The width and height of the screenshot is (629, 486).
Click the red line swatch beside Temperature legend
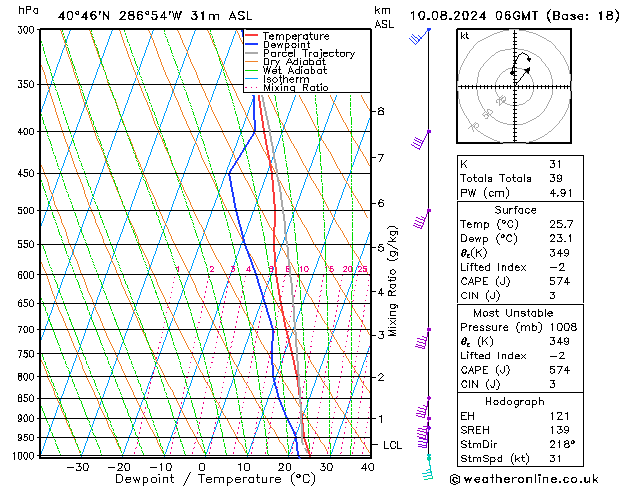pos(251,36)
